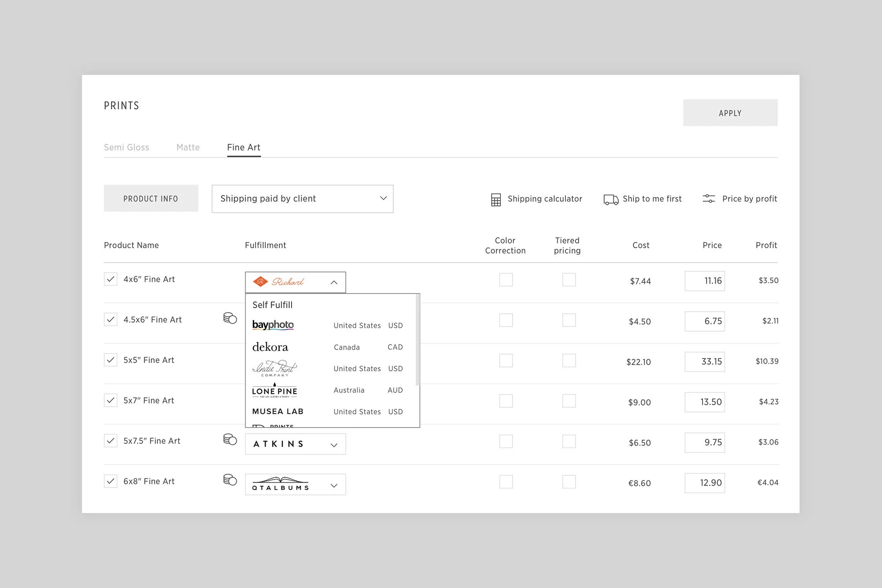Click coins icon beside 6x8" Fine Art
Image resolution: width=882 pixels, height=588 pixels.
[x=230, y=480]
